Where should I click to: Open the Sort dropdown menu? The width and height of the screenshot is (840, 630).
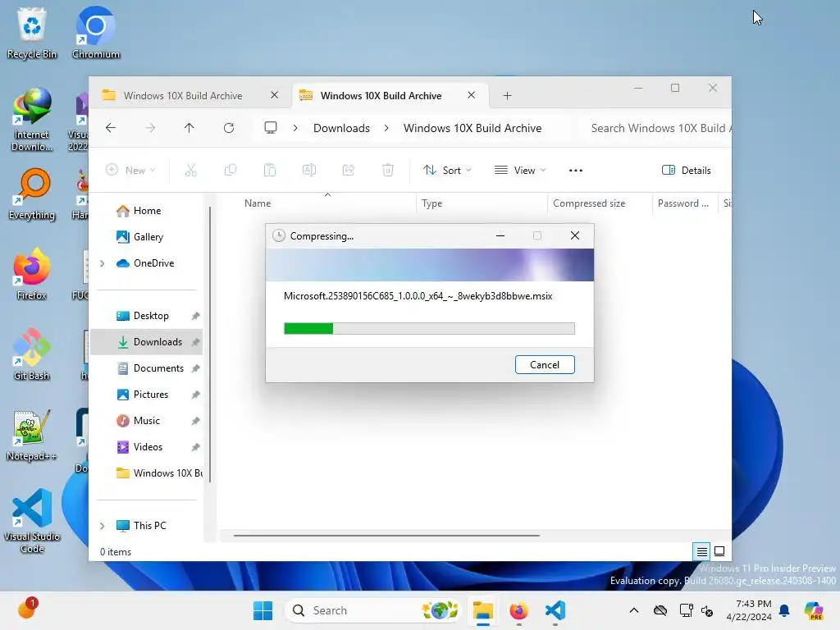coord(447,171)
